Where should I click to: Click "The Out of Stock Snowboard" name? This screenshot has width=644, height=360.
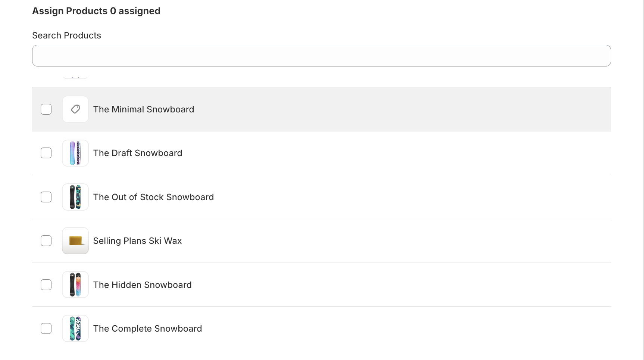[x=153, y=197]
